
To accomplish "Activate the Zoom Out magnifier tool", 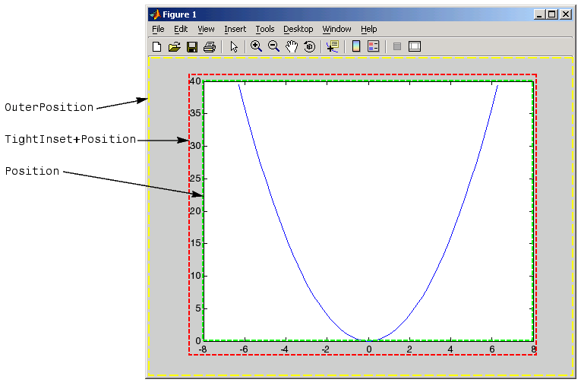I will 274,46.
